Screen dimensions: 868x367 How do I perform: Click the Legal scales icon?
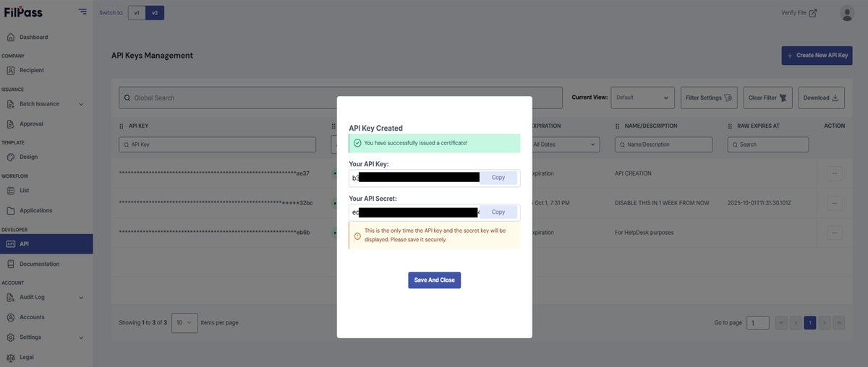tap(11, 358)
